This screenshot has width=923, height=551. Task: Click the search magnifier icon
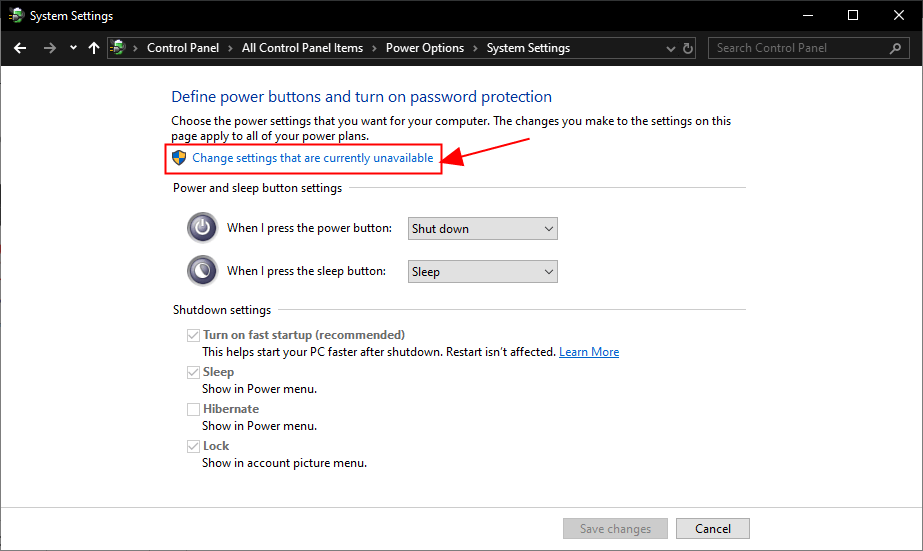coord(895,48)
